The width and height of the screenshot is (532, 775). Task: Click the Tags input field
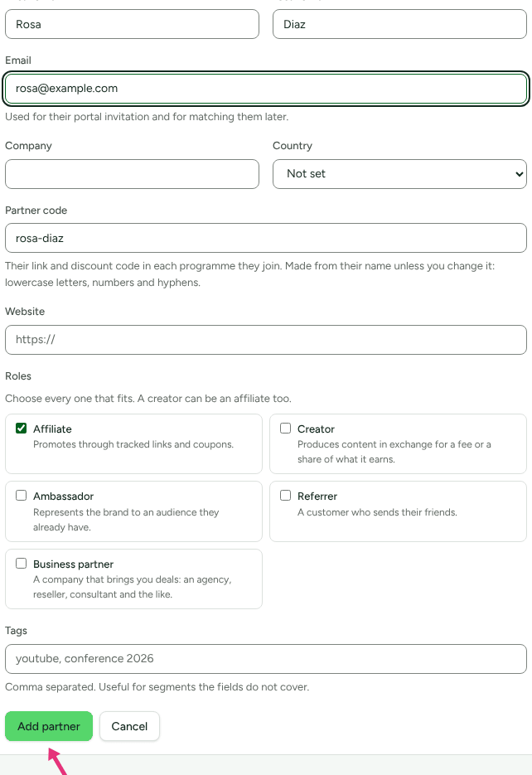pos(266,659)
